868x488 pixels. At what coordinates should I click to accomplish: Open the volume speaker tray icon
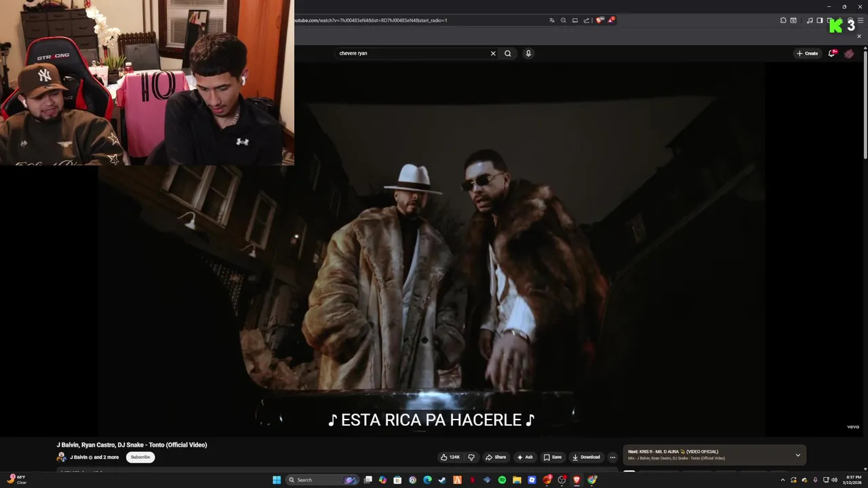click(833, 480)
